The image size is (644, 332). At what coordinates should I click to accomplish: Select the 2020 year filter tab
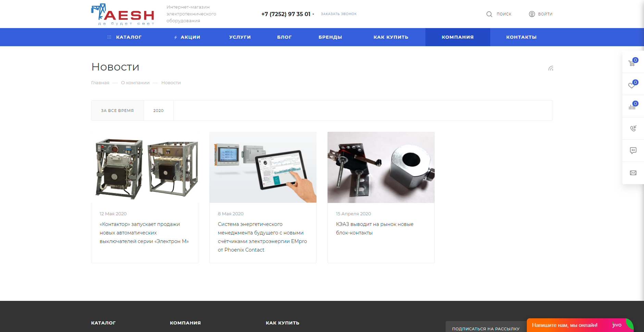tap(158, 111)
